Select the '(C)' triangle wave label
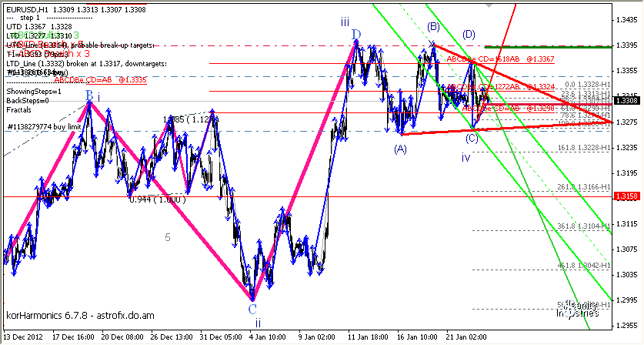Screen dimensions: 644x345 tap(472, 138)
